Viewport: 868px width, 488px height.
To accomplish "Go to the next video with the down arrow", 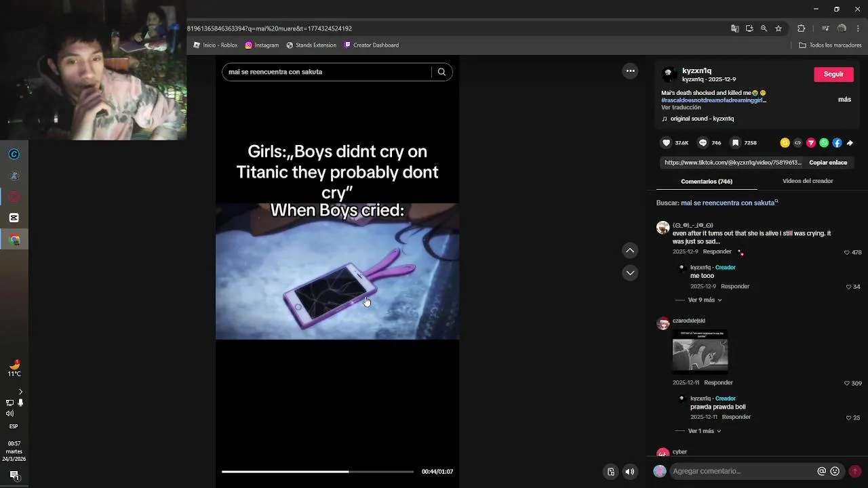I will tap(630, 273).
